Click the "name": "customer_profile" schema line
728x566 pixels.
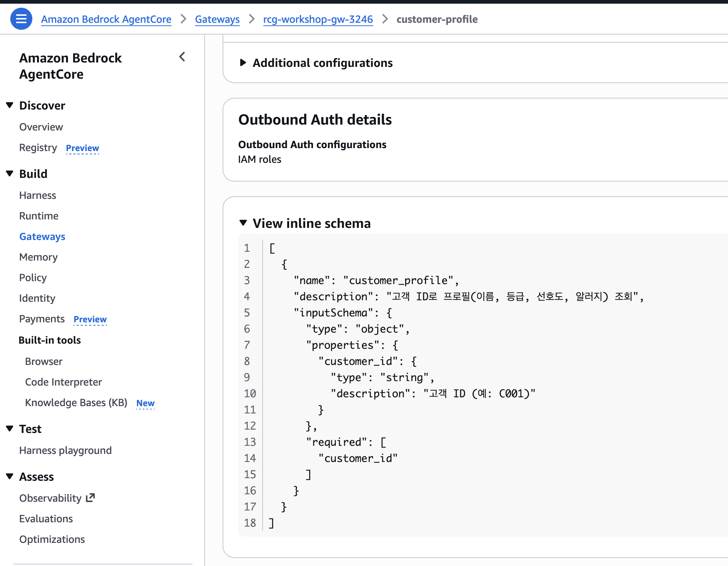376,280
